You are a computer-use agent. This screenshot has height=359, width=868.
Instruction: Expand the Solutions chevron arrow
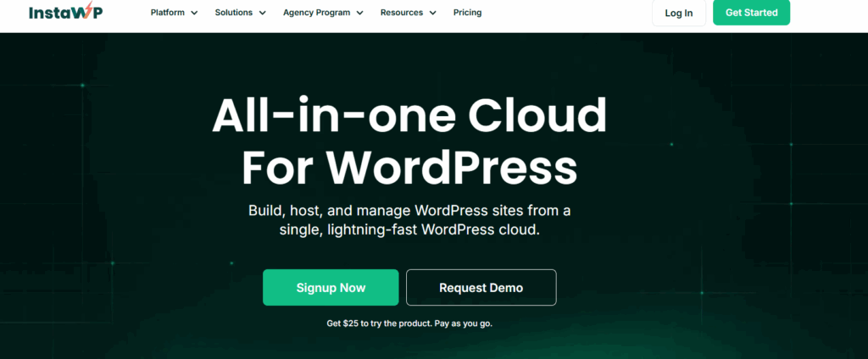[263, 13]
